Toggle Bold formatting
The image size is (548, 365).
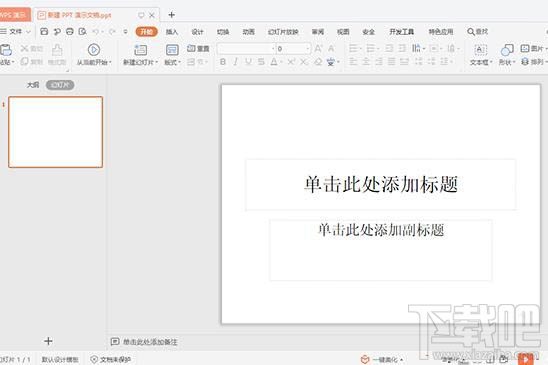pyautogui.click(x=223, y=62)
